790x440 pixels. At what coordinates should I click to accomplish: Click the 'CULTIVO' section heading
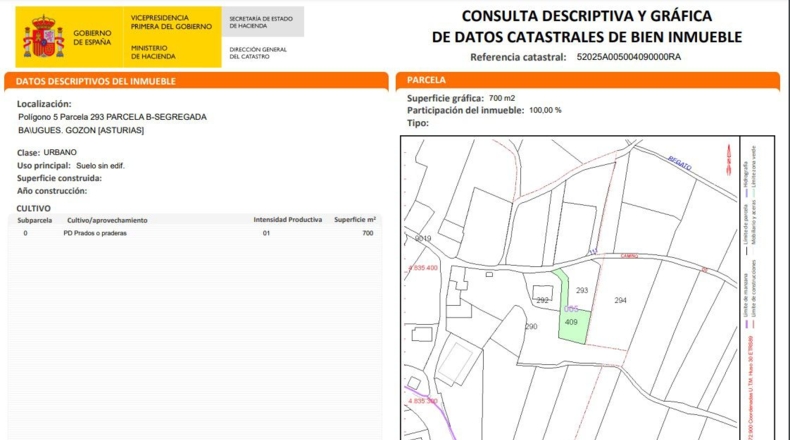pyautogui.click(x=34, y=208)
